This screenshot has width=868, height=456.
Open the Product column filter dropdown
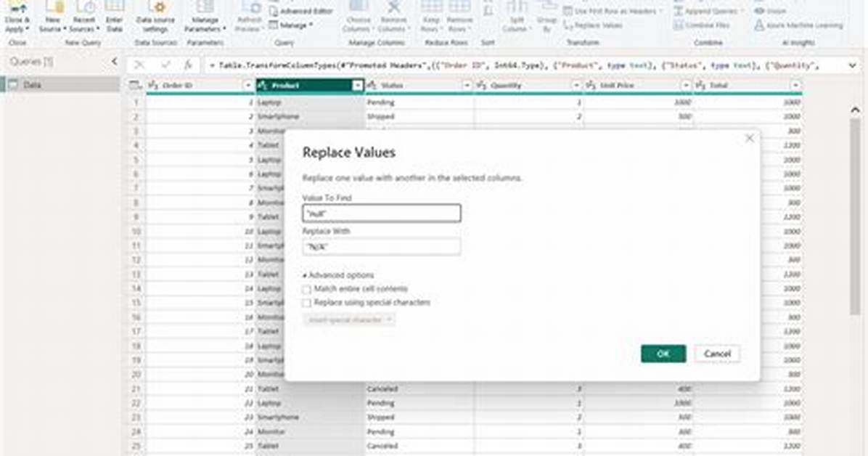click(x=358, y=86)
